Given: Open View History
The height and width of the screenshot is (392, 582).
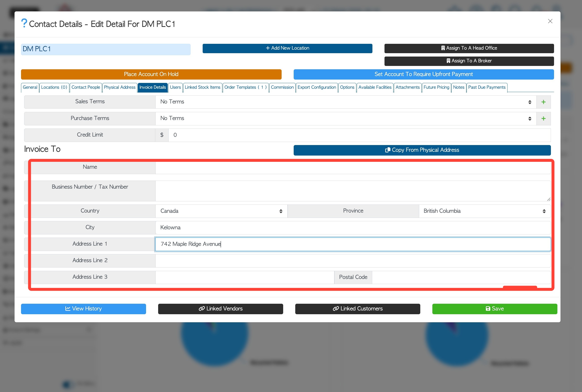Looking at the screenshot, I should pos(83,309).
